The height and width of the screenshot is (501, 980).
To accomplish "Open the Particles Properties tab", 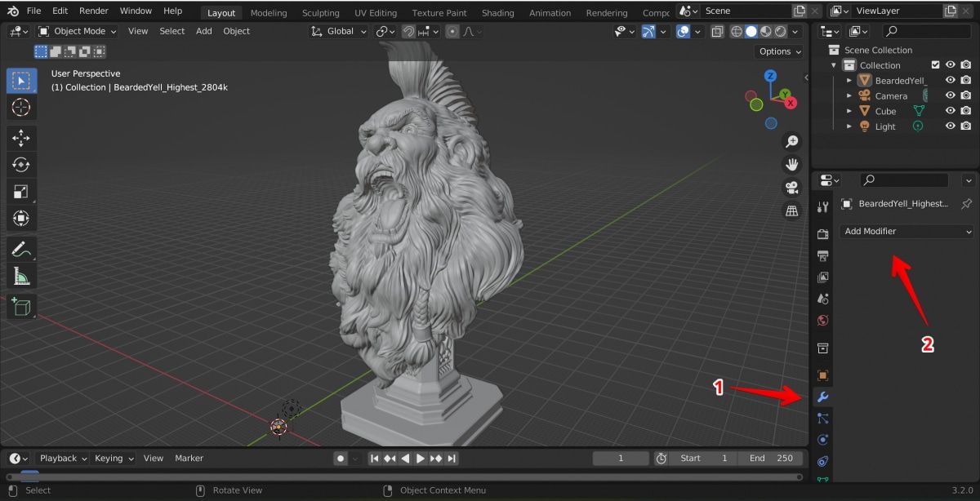I will click(823, 419).
